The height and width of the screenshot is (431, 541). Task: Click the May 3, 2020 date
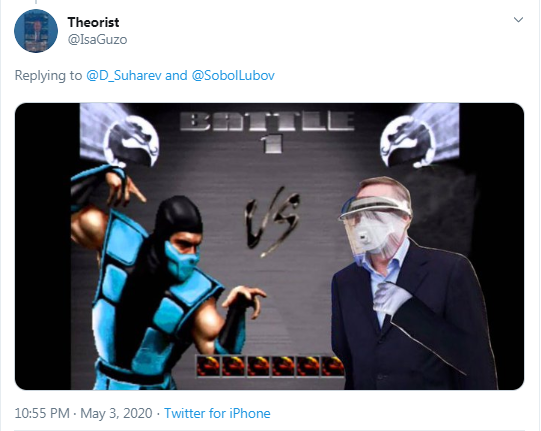click(116, 413)
